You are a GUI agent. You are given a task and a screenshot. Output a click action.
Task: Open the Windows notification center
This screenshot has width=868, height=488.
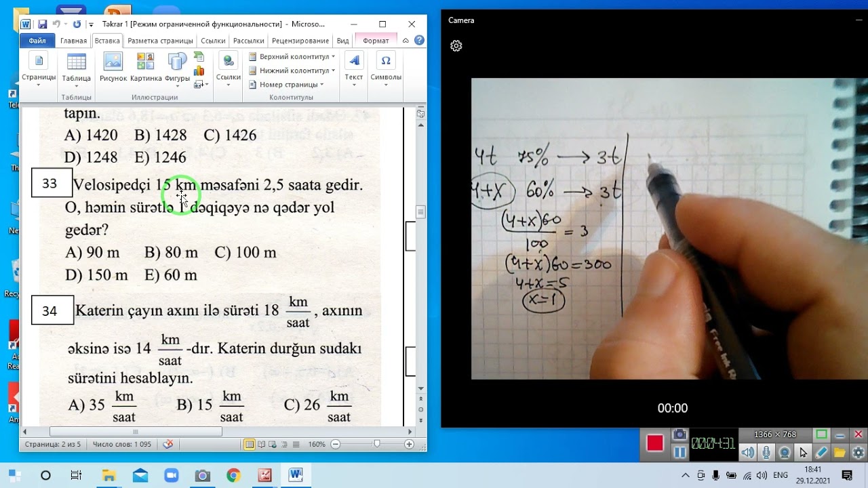(x=847, y=475)
